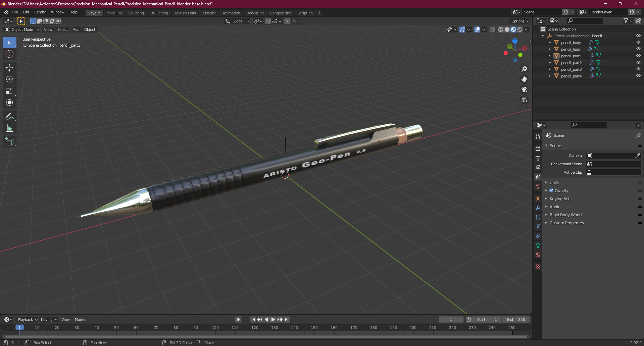
Task: Hide pencil_part1 in the outliner
Action: point(638,56)
